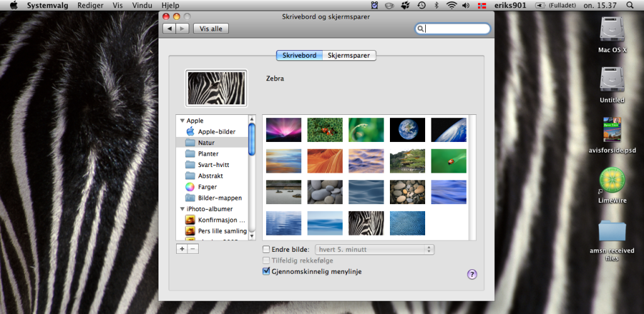
Task: Click the volume icon in menu bar
Action: click(466, 5)
